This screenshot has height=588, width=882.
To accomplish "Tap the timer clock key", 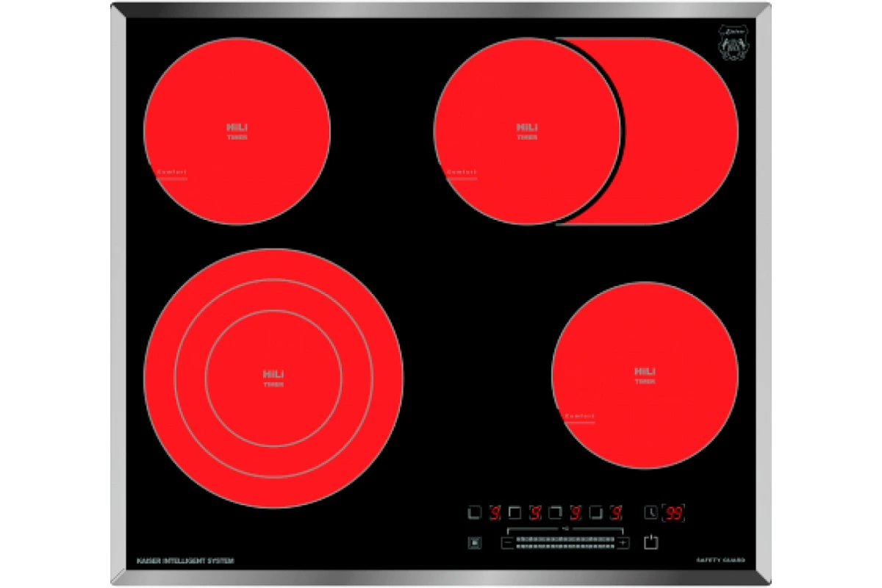I will [x=651, y=512].
